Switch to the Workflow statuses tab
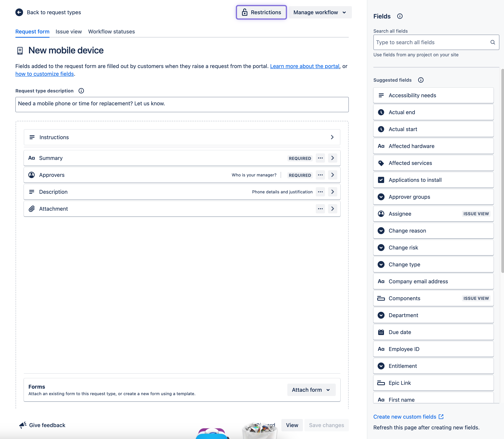504x439 pixels. (111, 32)
